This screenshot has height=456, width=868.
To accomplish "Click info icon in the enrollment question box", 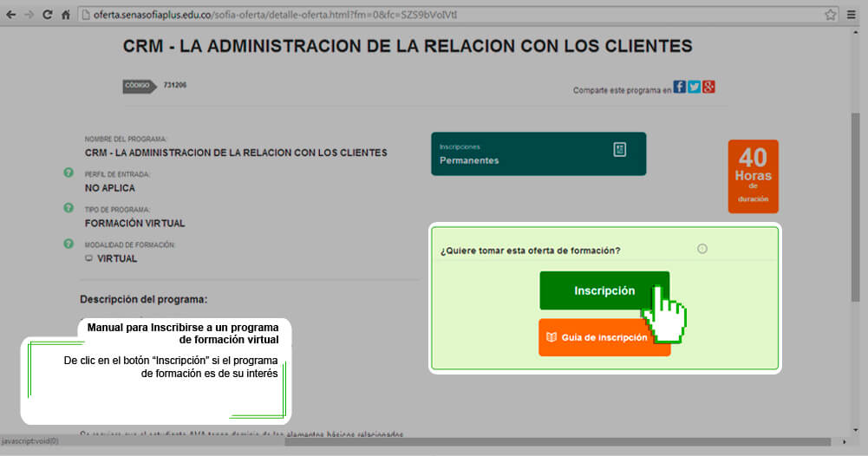I will click(x=702, y=249).
